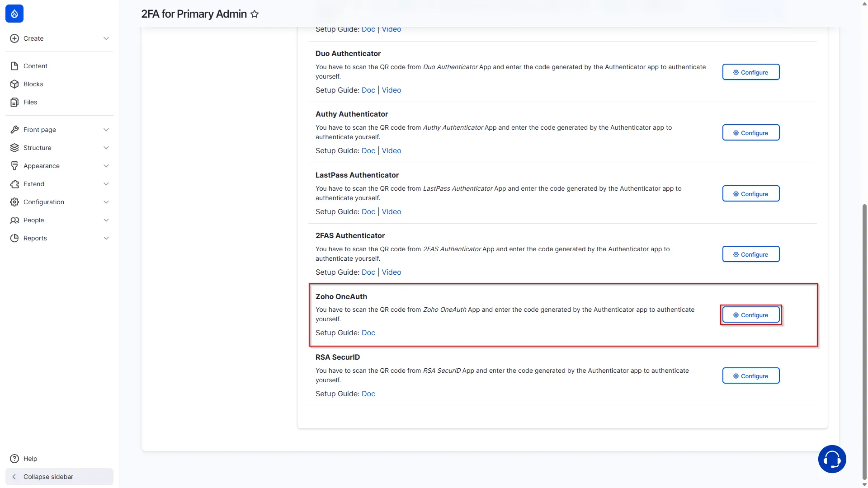Viewport: 868px width, 488px height.
Task: Expand the Configuration chevron
Action: 106,202
